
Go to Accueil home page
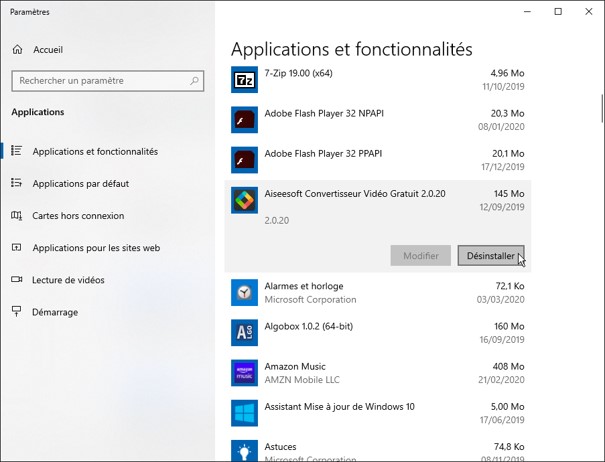47,49
